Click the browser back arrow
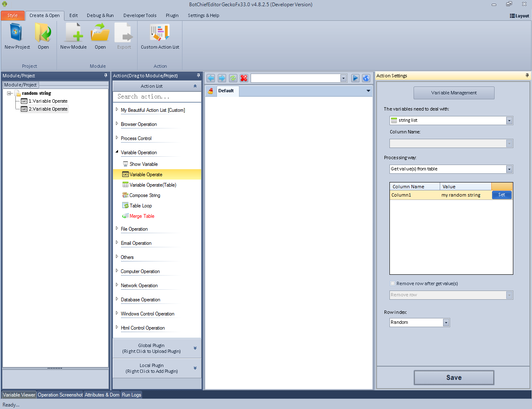The width and height of the screenshot is (532, 409). [211, 78]
